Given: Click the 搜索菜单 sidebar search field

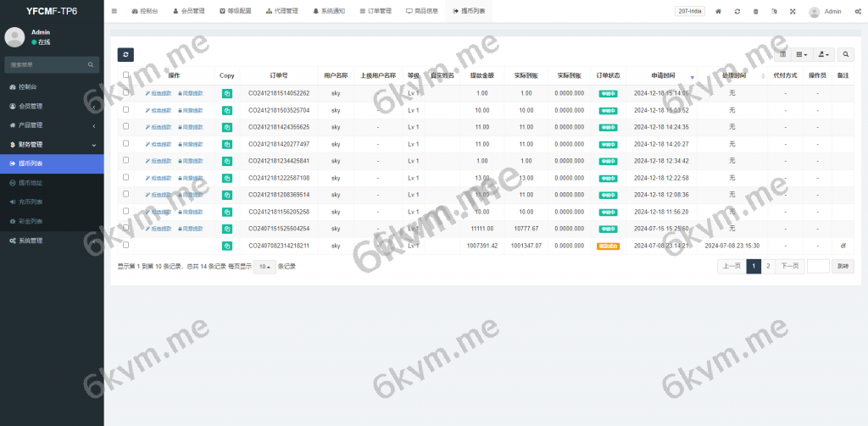Looking at the screenshot, I should click(47, 64).
